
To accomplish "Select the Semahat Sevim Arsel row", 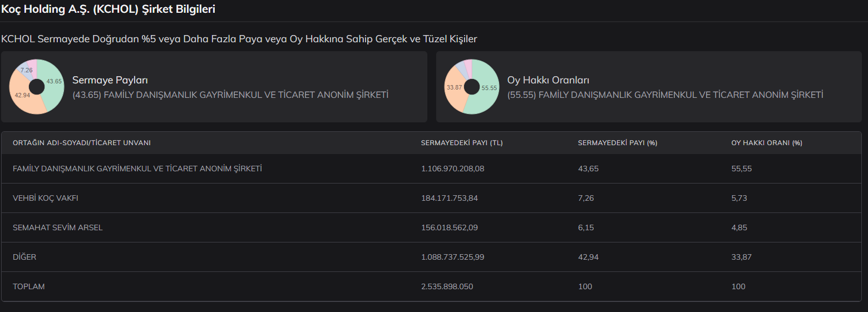I will pyautogui.click(x=58, y=227).
